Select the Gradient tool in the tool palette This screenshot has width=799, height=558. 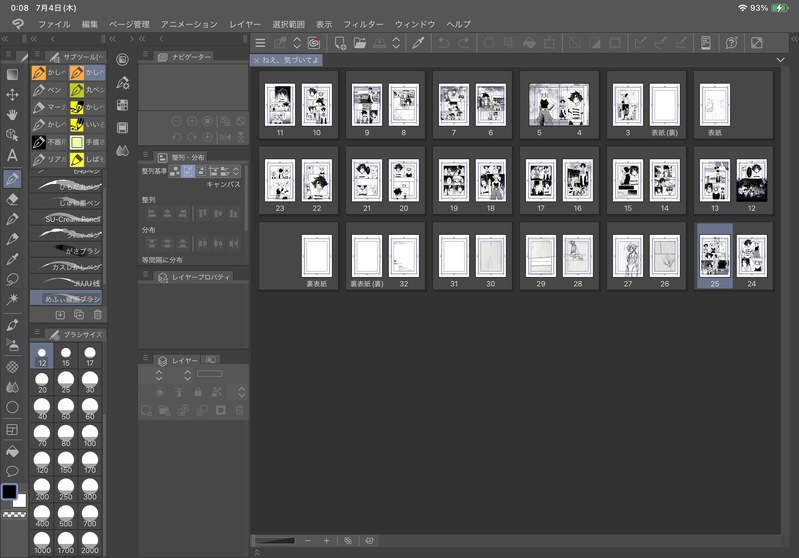tap(12, 74)
